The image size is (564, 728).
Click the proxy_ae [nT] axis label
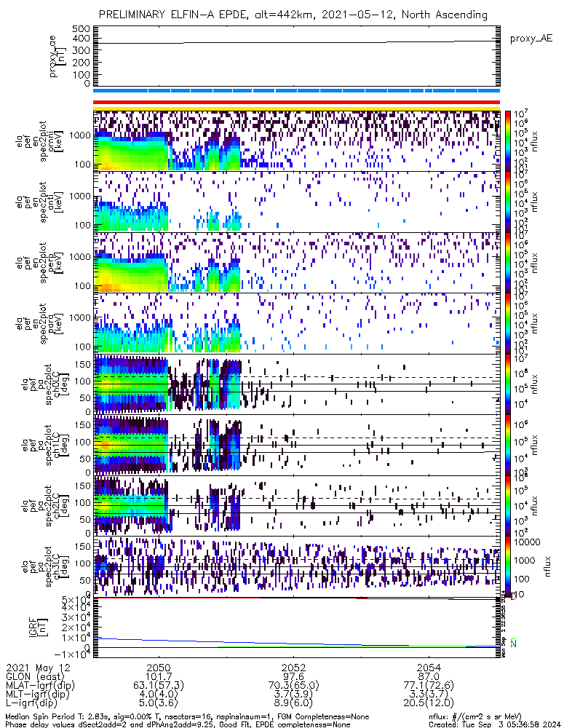(58, 56)
